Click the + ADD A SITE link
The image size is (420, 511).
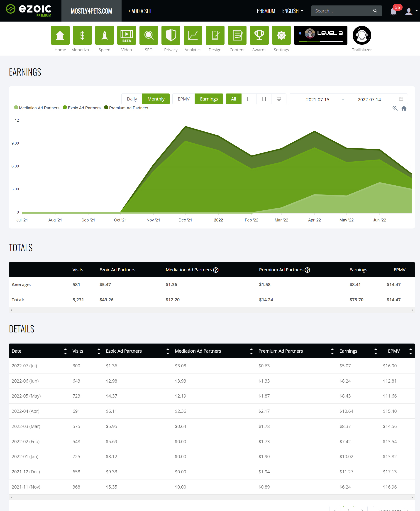(140, 11)
